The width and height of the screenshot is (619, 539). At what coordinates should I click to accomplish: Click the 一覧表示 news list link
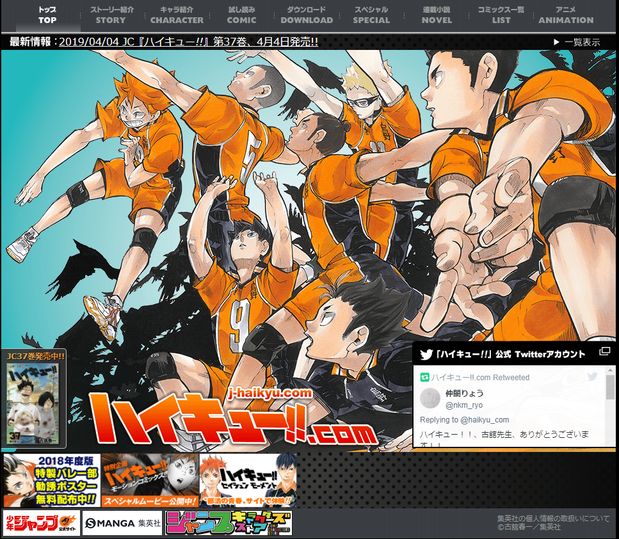pyautogui.click(x=577, y=42)
